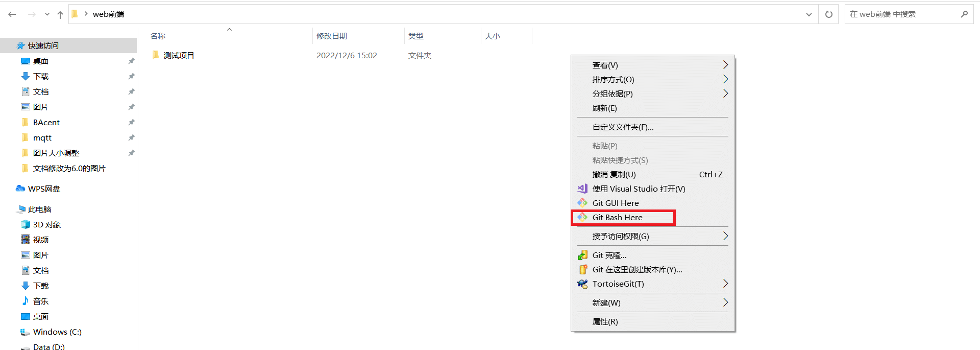The image size is (980, 350).
Task: Click the Visual Studio icon in context menu
Action: [x=582, y=189]
